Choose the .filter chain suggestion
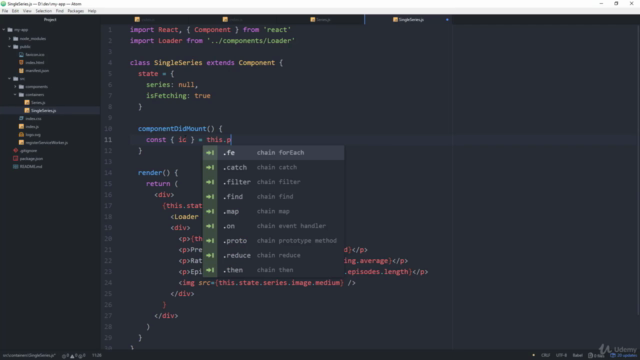Image resolution: width=640 pixels, height=360 pixels. 273,182
